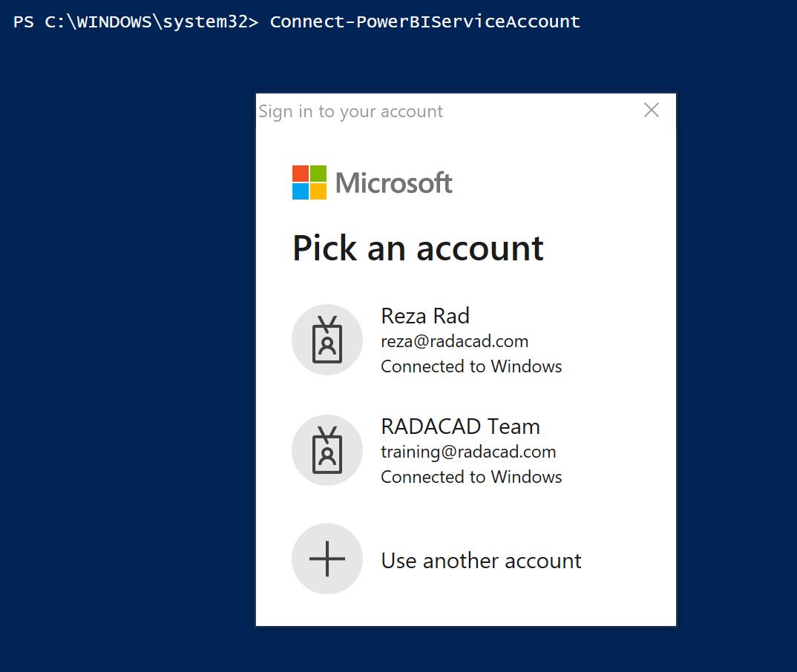
Task: Click the RADACAD Team badge avatar icon
Action: pos(327,450)
